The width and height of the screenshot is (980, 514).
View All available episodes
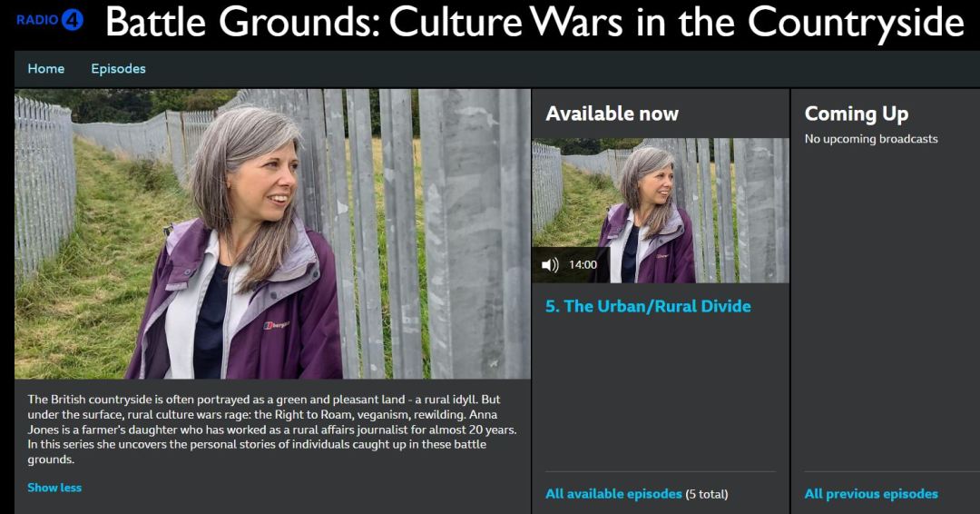[613, 494]
